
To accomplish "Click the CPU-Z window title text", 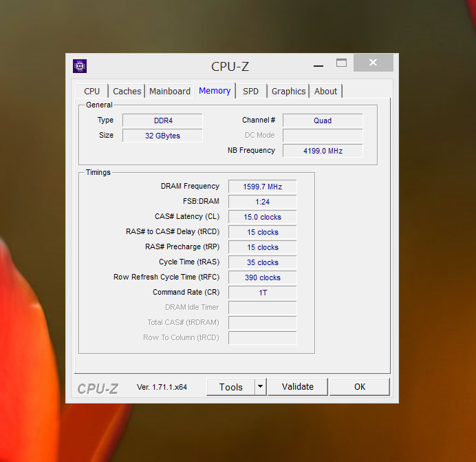I will [x=230, y=66].
